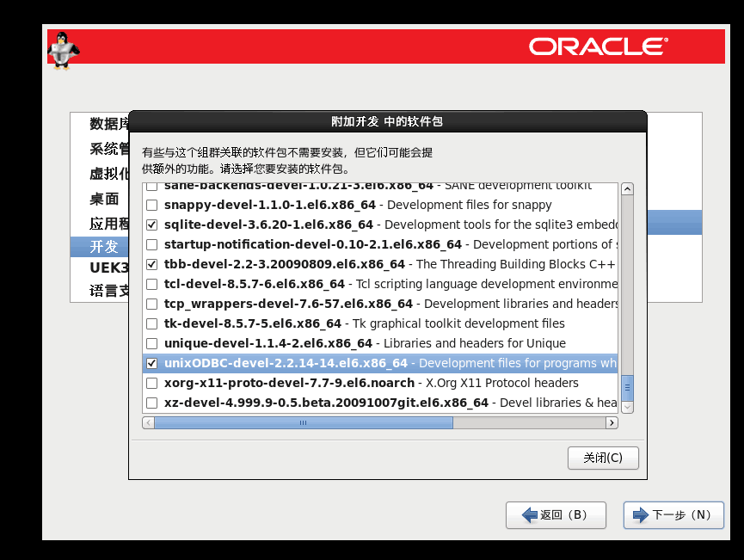Click the back arrow icon on 返回 button
This screenshot has height=560, width=744.
point(530,515)
